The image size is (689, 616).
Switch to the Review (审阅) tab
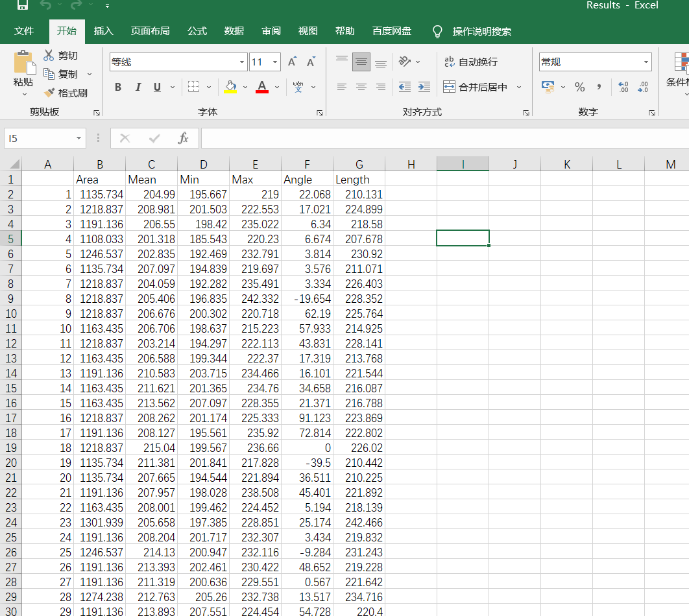(x=271, y=31)
